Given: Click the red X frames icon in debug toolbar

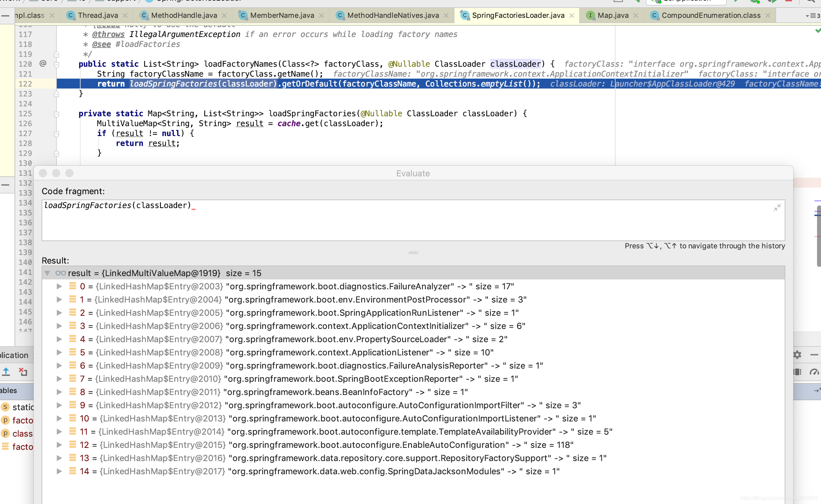Looking at the screenshot, I should point(23,371).
